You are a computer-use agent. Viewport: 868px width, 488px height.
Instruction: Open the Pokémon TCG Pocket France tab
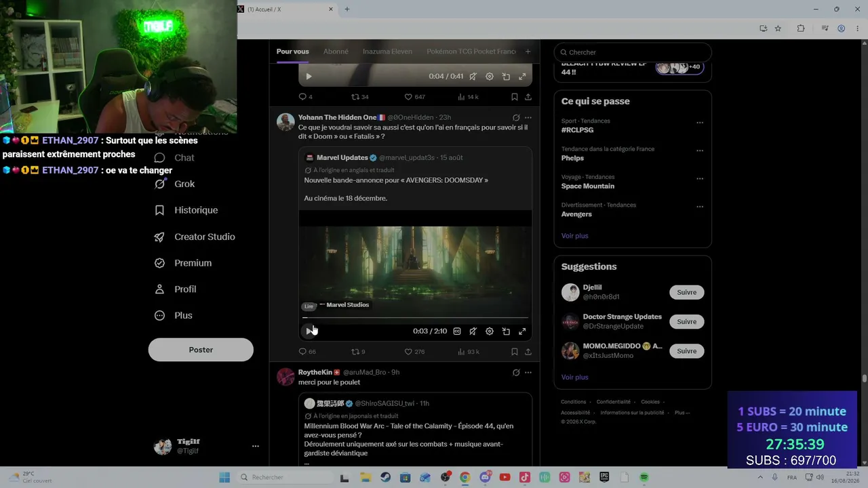pos(471,52)
